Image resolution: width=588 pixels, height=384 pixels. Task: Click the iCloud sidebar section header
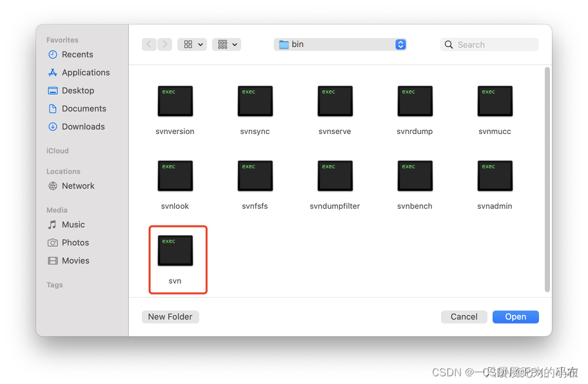pyautogui.click(x=58, y=151)
